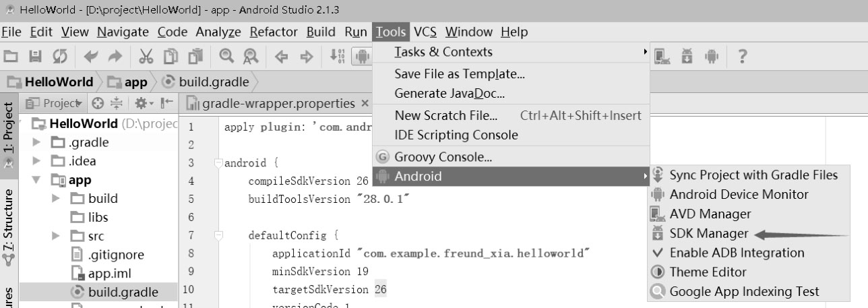Viewport: 868px width, 308px height.
Task: Open the Edit menu
Action: 41,32
